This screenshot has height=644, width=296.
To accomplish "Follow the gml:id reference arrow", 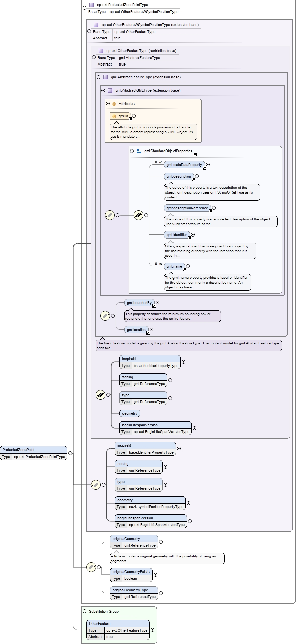I will pyautogui.click(x=130, y=119).
